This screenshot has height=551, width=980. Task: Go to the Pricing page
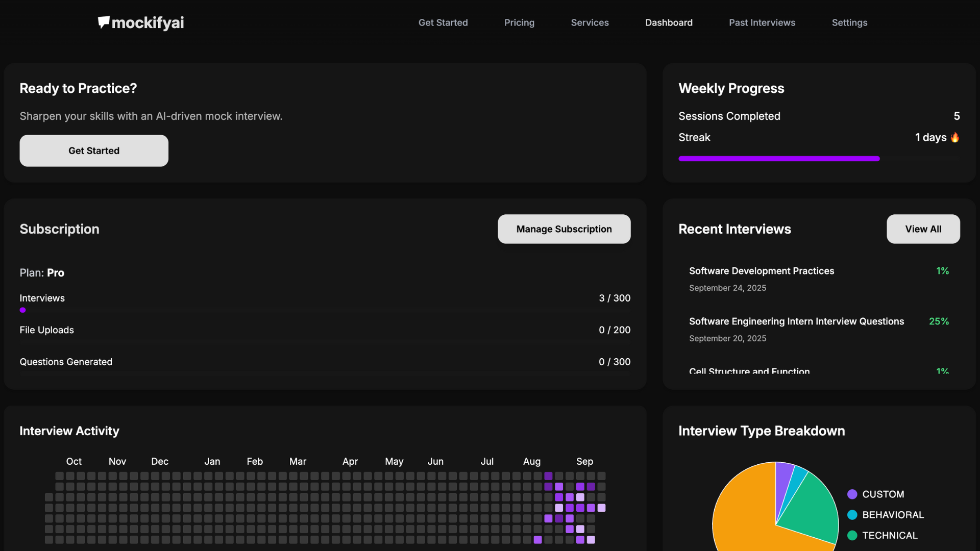pos(519,22)
